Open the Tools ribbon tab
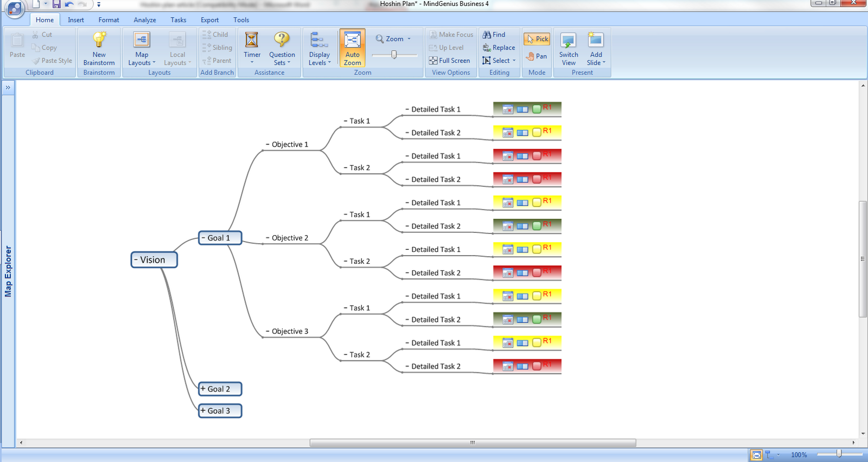 click(x=241, y=20)
